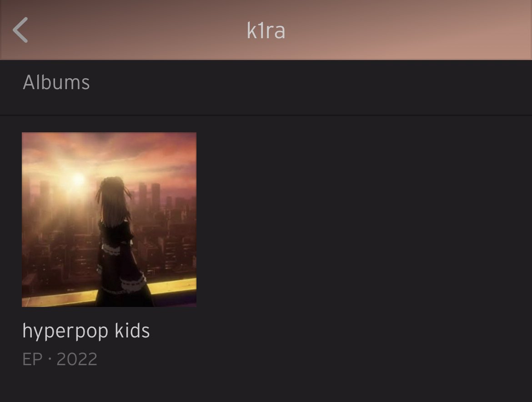Screen dimensions: 532x402
Task: Tap the k1ra artist title
Action: point(266,30)
